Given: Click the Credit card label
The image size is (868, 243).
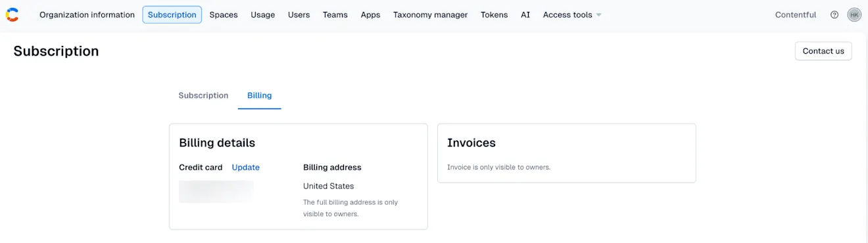Looking at the screenshot, I should coord(201,167).
